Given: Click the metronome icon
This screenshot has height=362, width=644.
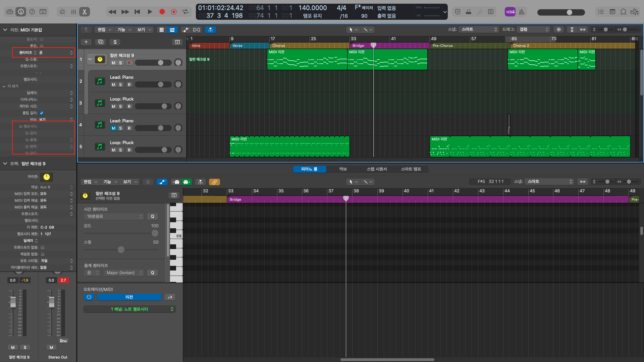Looking at the screenshot, I should click(522, 12).
